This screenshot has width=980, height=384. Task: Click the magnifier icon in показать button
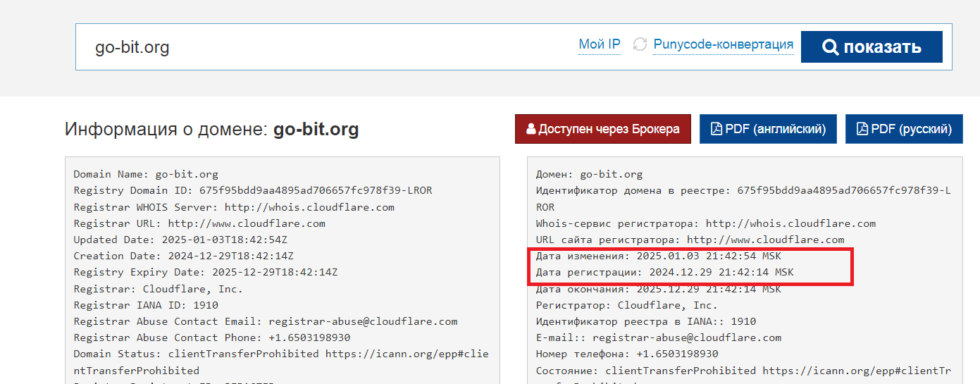[x=831, y=47]
